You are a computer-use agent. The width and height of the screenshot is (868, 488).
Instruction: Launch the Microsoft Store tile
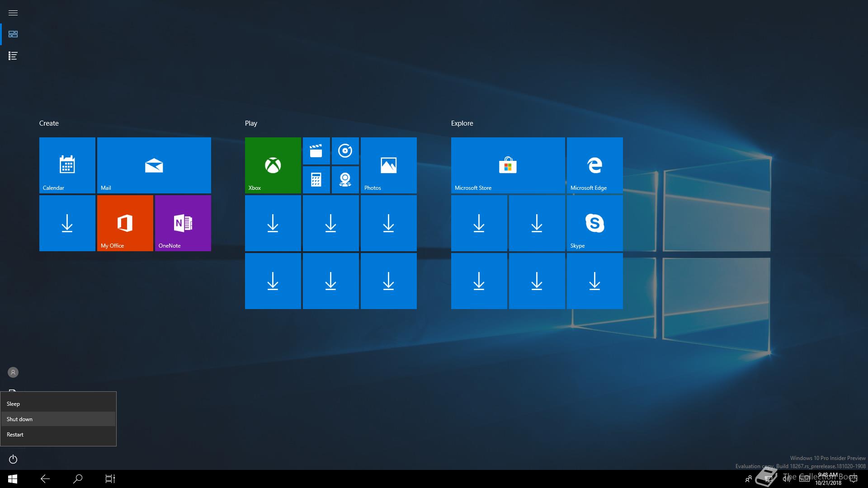pos(508,165)
